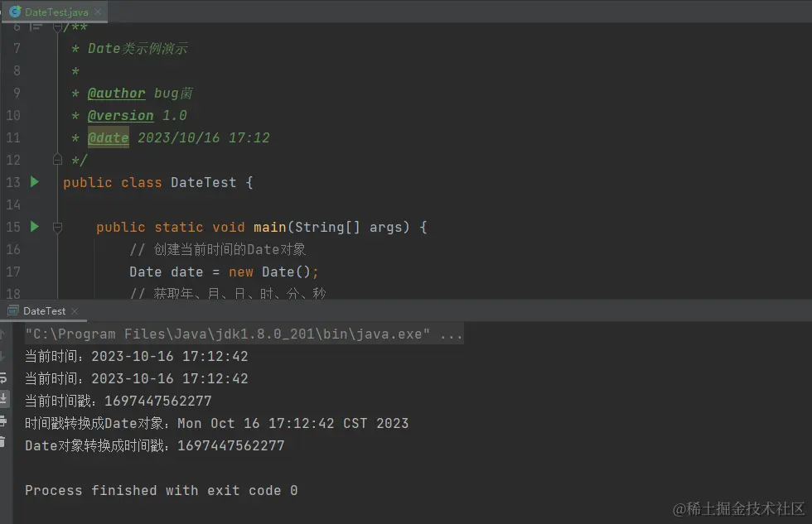This screenshot has height=524, width=812.
Task: Click the closing '*/' on line 12
Action: click(x=80, y=161)
